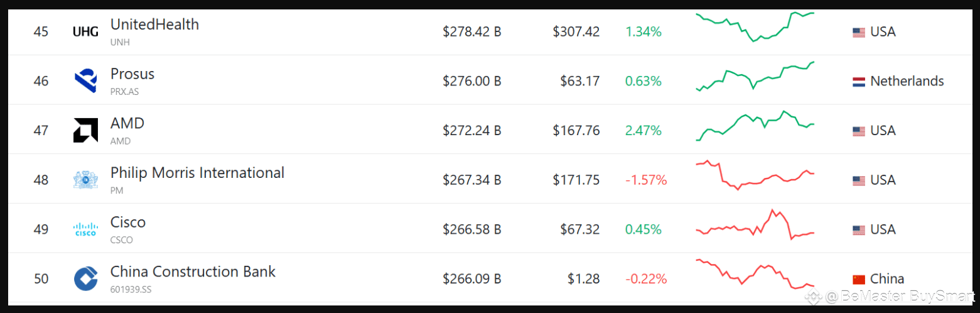980x313 pixels.
Task: Click Cisco's red price trend chart
Action: point(755,224)
